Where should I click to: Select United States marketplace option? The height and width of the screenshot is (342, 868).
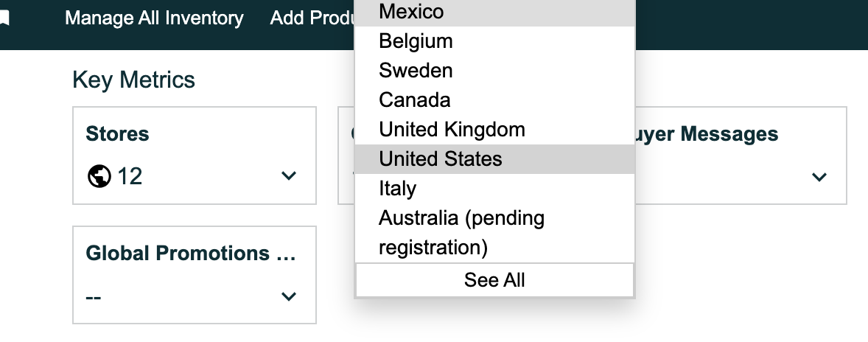(x=494, y=158)
